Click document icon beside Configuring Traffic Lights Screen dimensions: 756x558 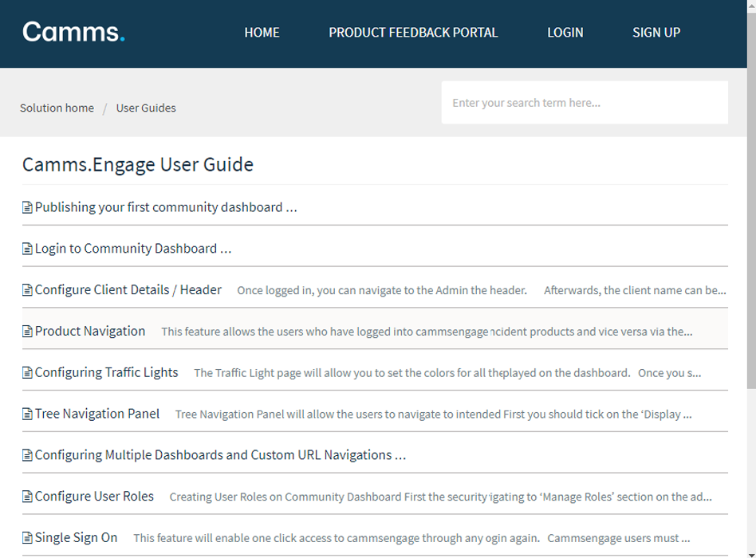(x=27, y=373)
